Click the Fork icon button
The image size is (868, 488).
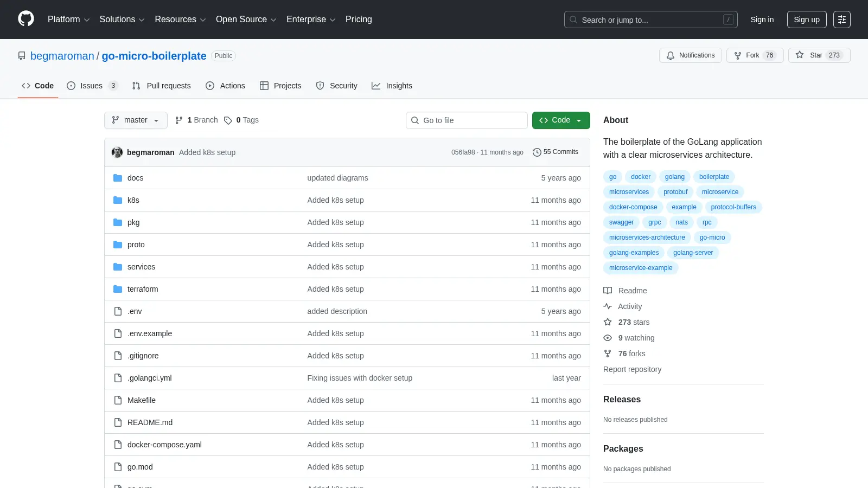pos(755,55)
